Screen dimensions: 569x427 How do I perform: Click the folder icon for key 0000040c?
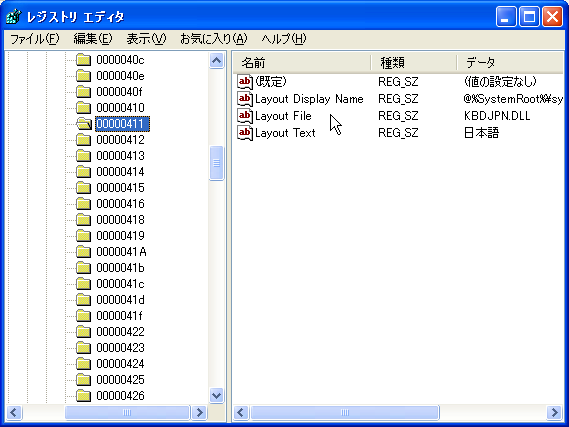tap(83, 60)
